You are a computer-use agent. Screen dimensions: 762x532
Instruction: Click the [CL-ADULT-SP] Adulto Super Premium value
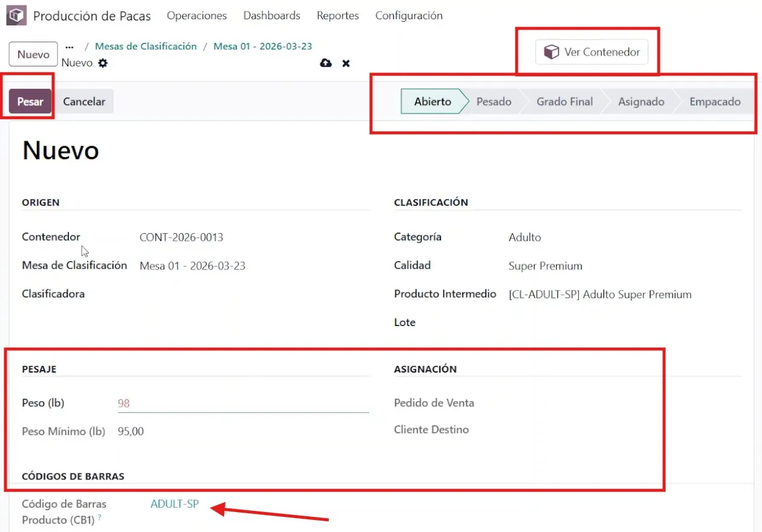pos(600,295)
